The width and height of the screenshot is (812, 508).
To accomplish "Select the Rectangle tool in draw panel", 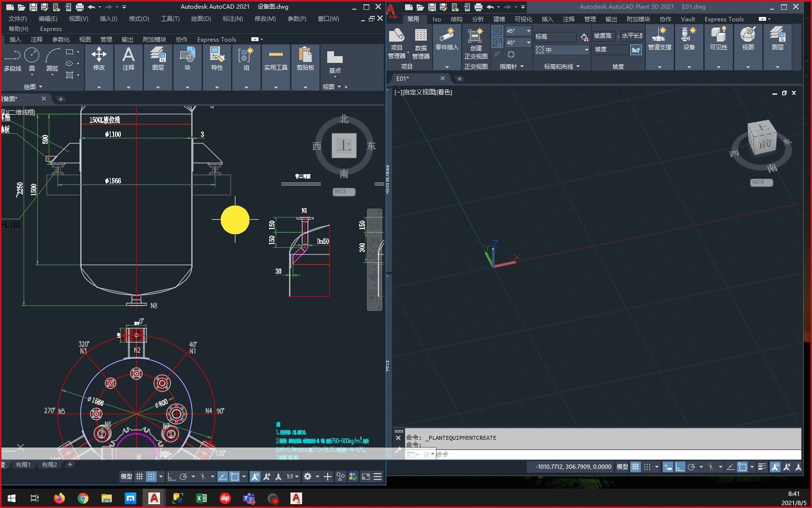I will click(x=70, y=52).
